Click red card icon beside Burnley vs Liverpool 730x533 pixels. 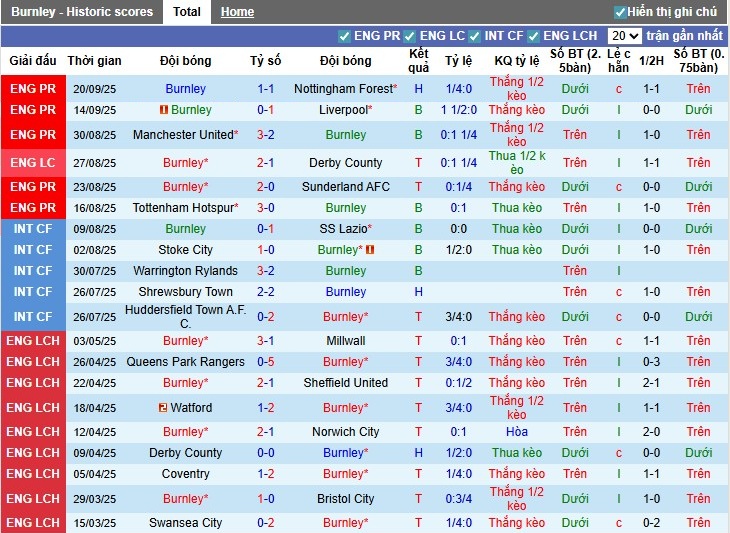tap(164, 110)
